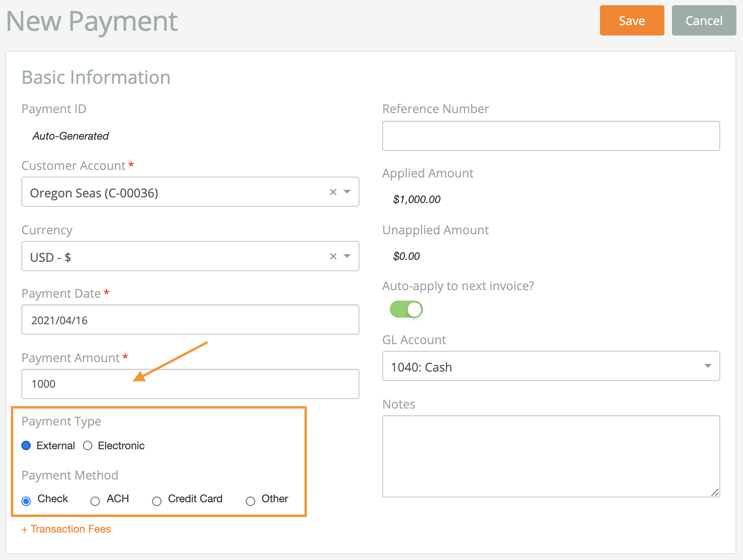
Task: Open the GL Account dropdown
Action: (x=551, y=366)
